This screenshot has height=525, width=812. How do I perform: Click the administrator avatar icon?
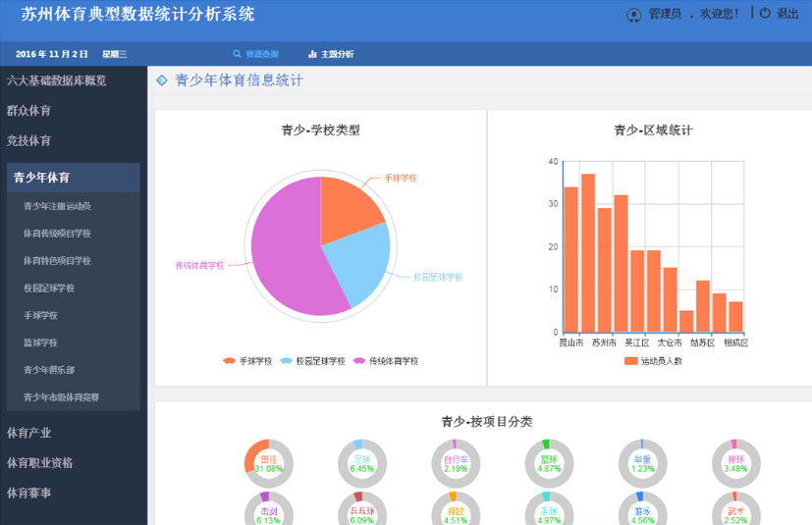click(x=633, y=15)
